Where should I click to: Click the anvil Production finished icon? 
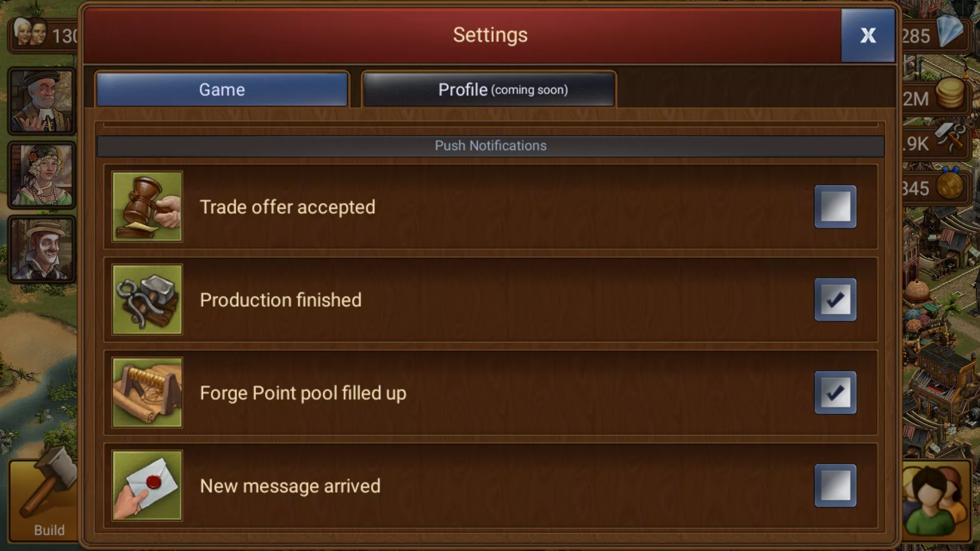pyautogui.click(x=147, y=299)
